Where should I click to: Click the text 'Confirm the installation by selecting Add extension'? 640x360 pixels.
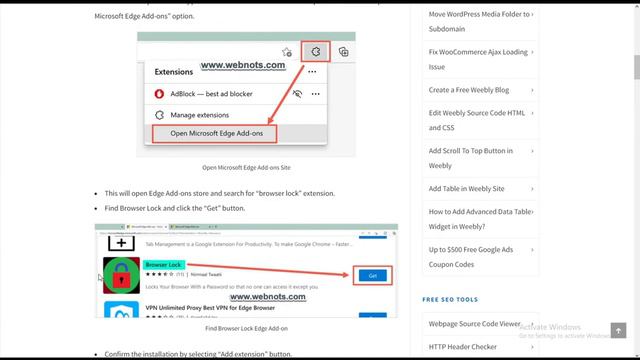point(198,354)
